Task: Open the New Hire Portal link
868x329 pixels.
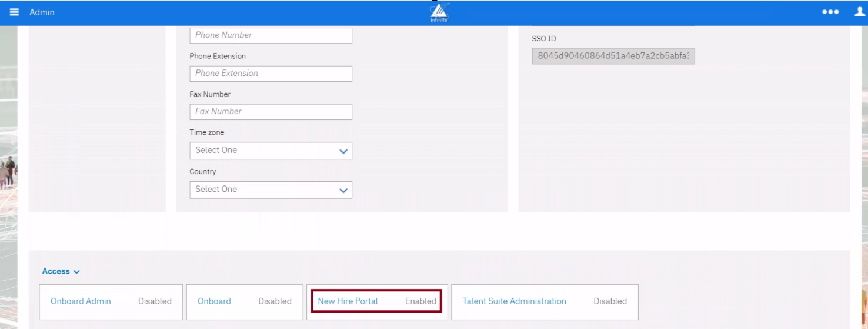Action: pos(348,301)
